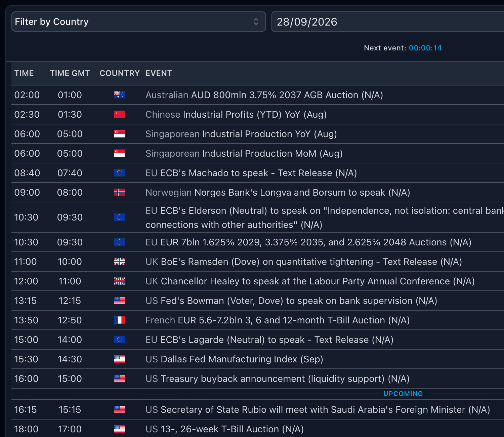Select the Fed's Bowman bank supervision event
This screenshot has height=437, width=504.
pyautogui.click(x=291, y=301)
